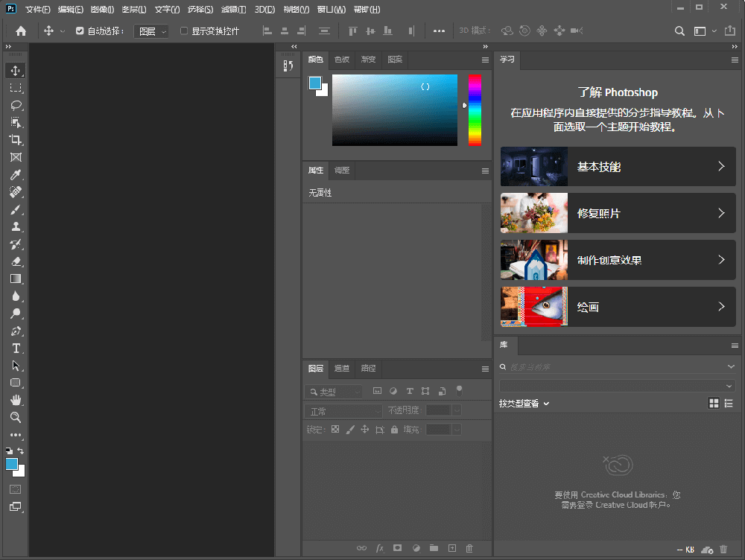Open the workspace switcher dropdown arrow

(x=714, y=31)
